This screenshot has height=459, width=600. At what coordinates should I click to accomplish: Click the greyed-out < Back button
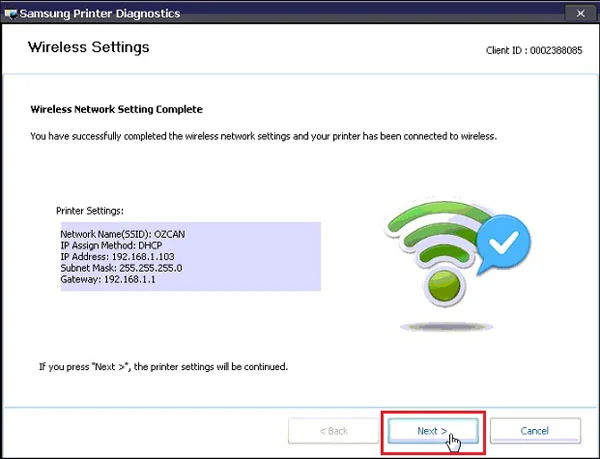tap(332, 430)
